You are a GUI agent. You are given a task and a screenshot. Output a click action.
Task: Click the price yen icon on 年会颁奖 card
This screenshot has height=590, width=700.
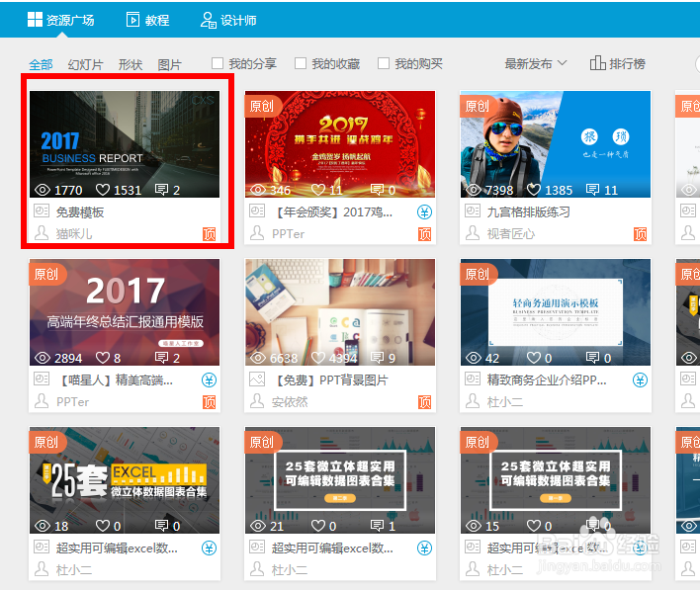[x=424, y=212]
